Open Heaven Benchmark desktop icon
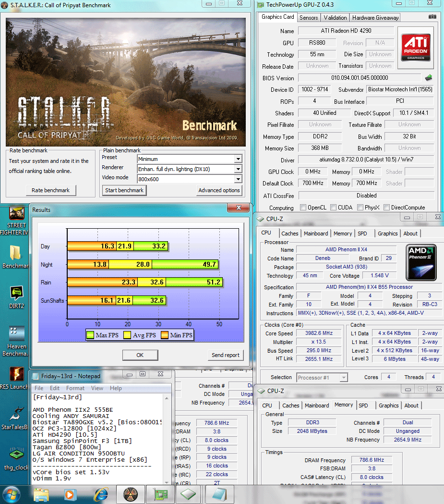Image resolution: width=444 pixels, height=504 pixels. [x=15, y=341]
